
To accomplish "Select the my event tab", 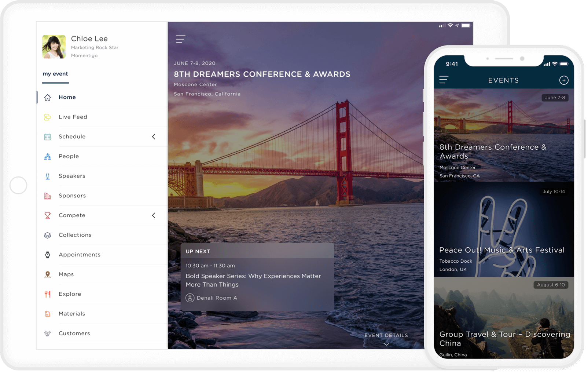I will tap(55, 74).
